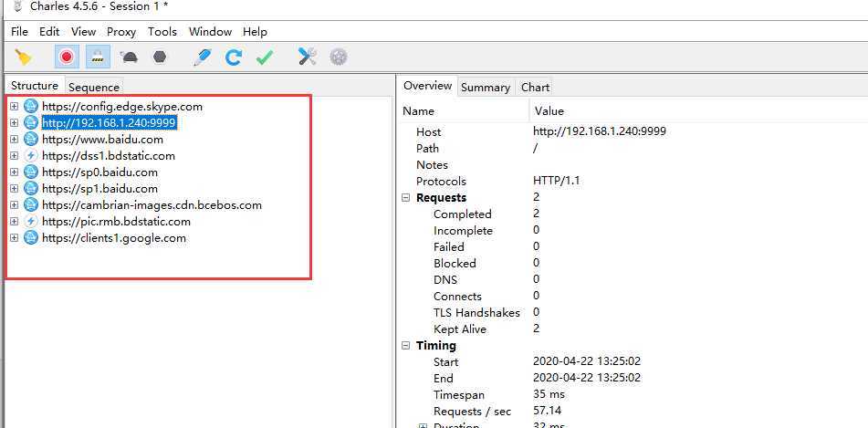Viewport: 868px width, 428px height.
Task: Select the Host value http://192.168.1.240:9999
Action: click(x=600, y=131)
